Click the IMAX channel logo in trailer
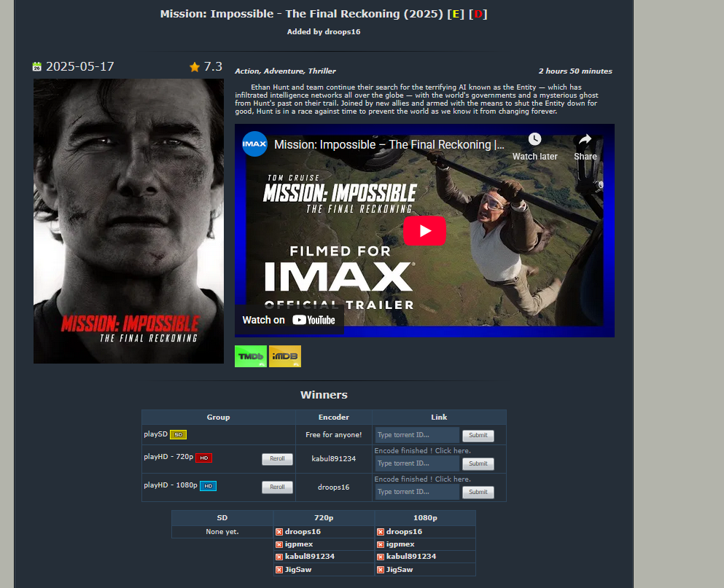 (x=255, y=144)
